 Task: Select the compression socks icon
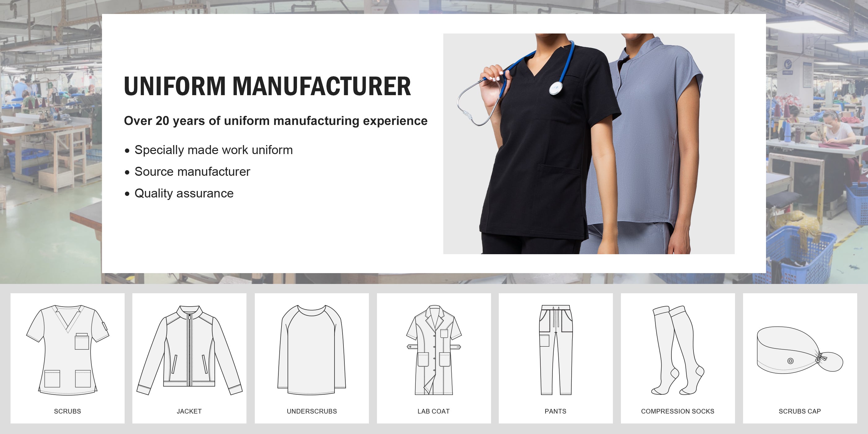coord(678,350)
